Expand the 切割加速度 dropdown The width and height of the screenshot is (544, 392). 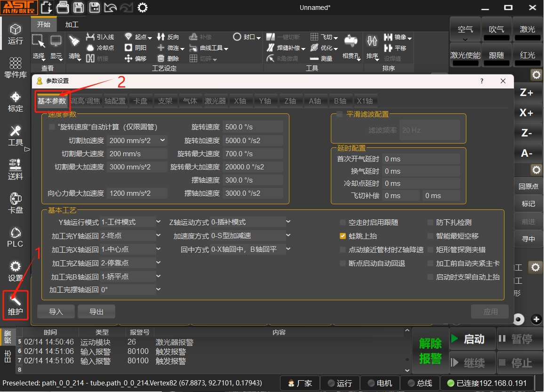pyautogui.click(x=163, y=140)
